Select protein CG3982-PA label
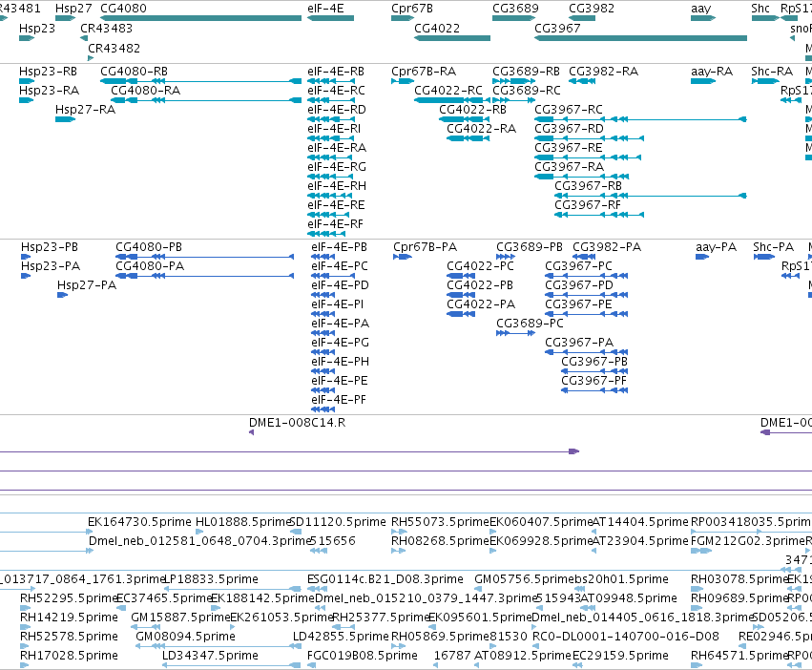The height and width of the screenshot is (670, 812). click(607, 246)
